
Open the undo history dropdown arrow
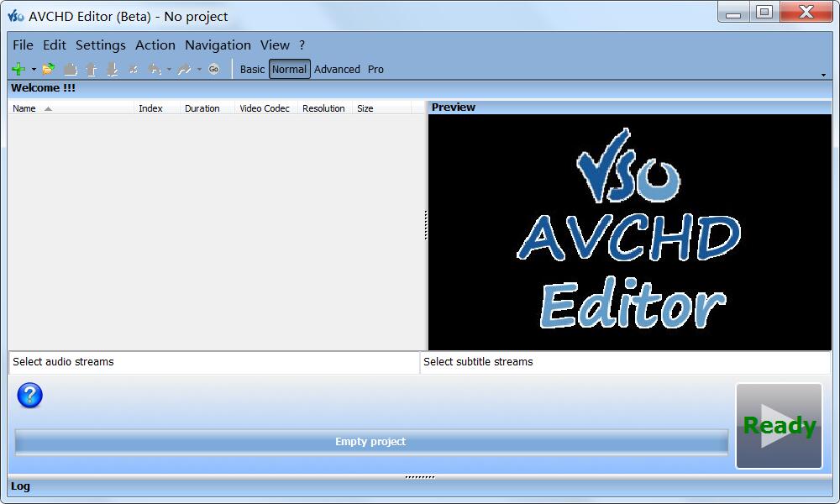(x=169, y=70)
